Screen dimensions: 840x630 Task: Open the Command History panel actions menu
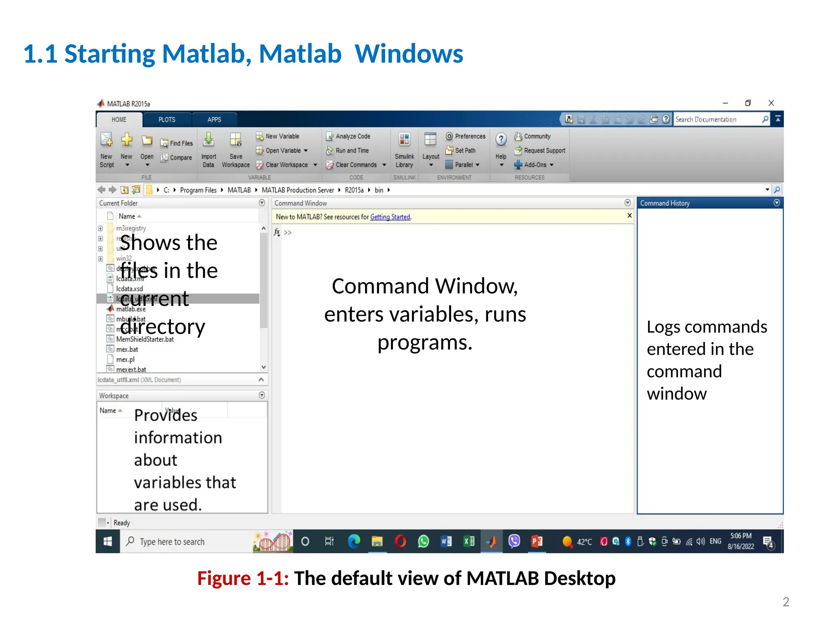(x=776, y=203)
